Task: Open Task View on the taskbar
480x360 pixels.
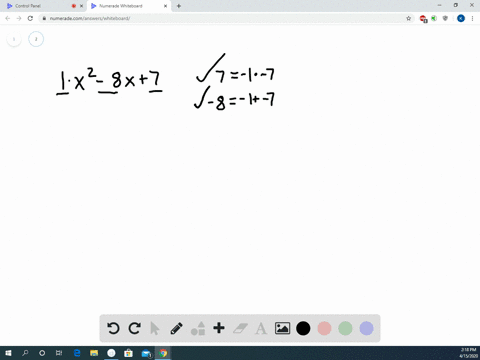Action: 59,353
